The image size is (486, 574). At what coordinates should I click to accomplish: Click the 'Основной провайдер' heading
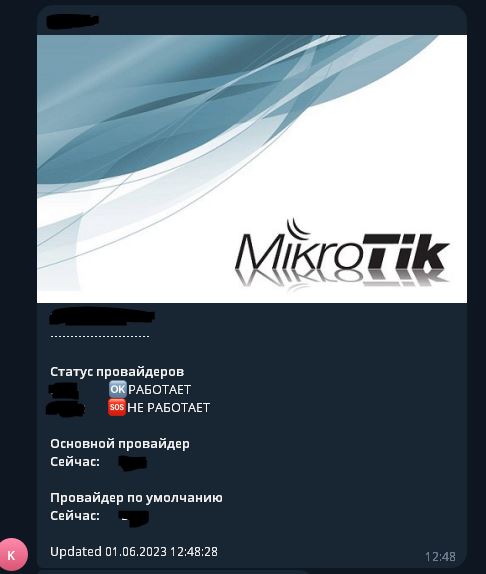point(120,444)
